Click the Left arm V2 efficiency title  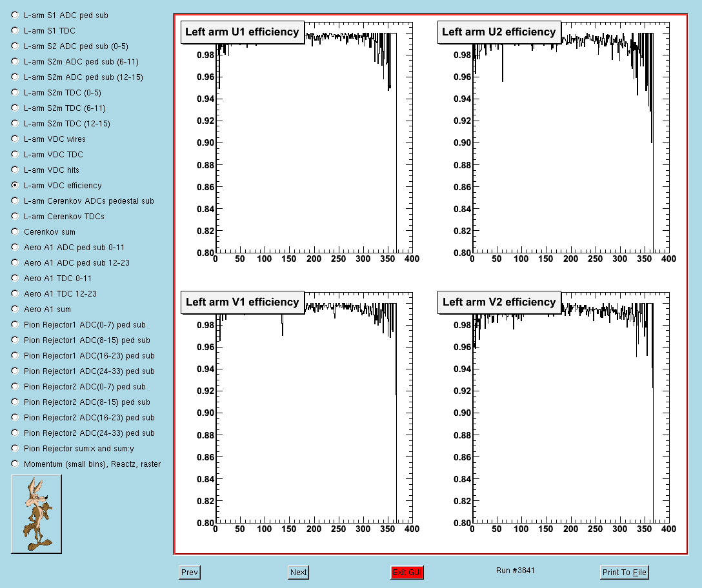[x=499, y=302]
